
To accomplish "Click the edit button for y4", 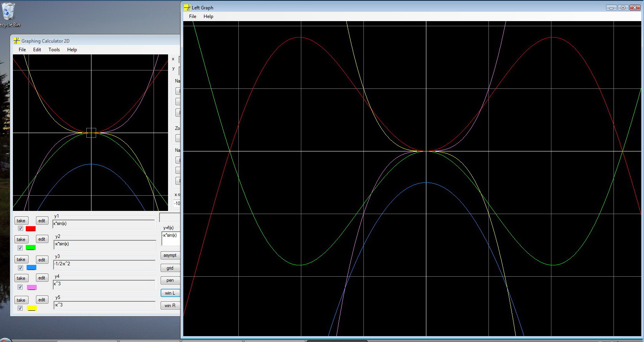I will 42,278.
